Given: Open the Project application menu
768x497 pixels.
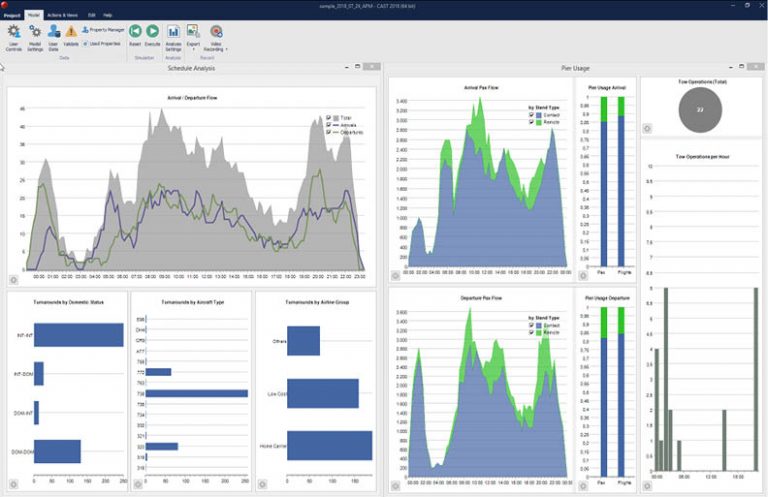Looking at the screenshot, I should 12,16.
